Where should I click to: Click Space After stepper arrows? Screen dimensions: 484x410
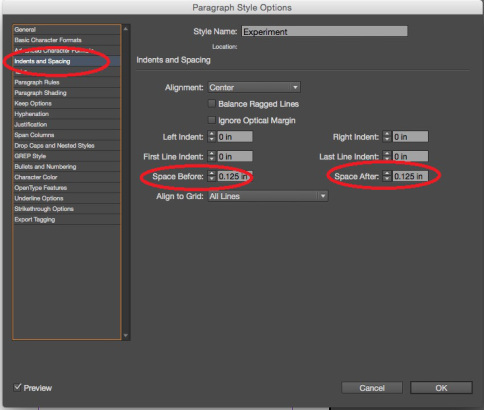pos(387,176)
